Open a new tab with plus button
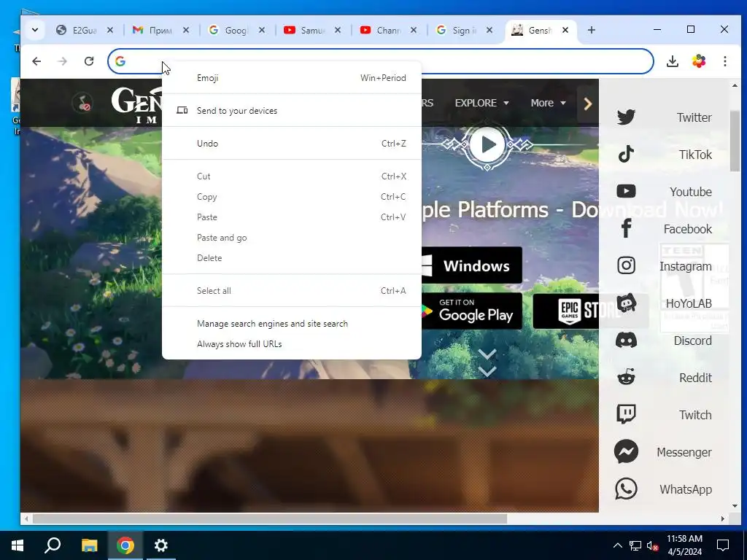747x560 pixels. click(x=591, y=30)
